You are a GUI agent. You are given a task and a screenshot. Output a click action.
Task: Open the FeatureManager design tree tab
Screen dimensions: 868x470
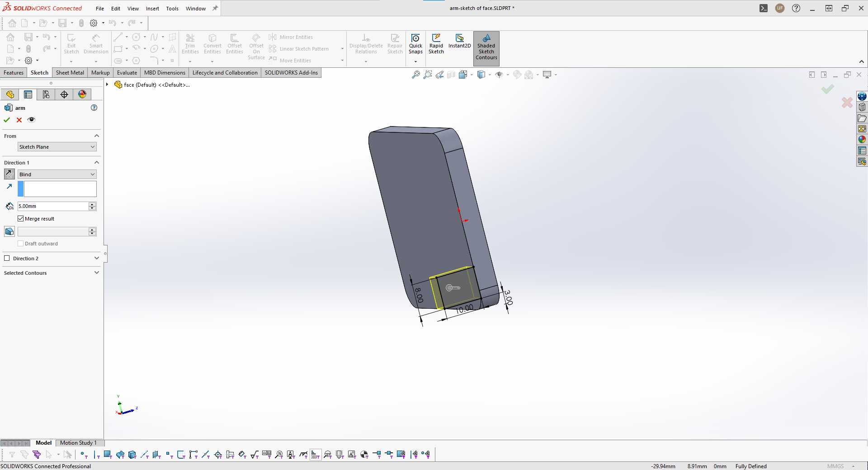pos(10,94)
